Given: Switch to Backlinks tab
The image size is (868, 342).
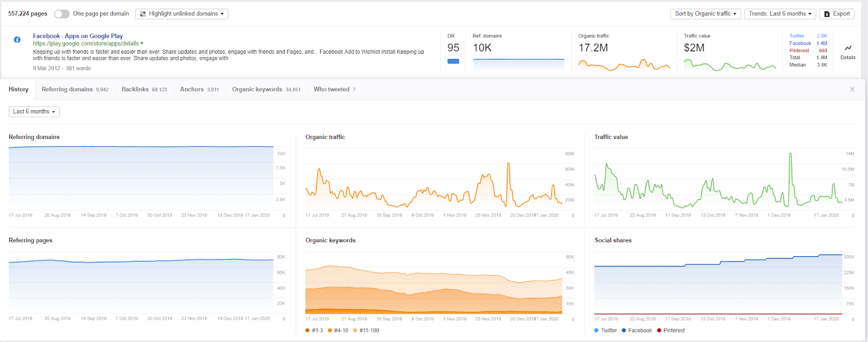Looking at the screenshot, I should click(x=144, y=89).
